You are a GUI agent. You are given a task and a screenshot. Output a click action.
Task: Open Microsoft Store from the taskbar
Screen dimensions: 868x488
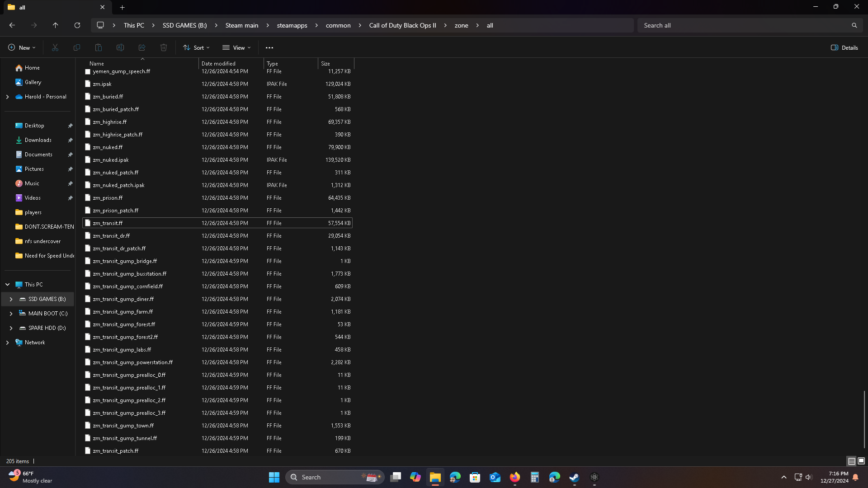pyautogui.click(x=475, y=477)
